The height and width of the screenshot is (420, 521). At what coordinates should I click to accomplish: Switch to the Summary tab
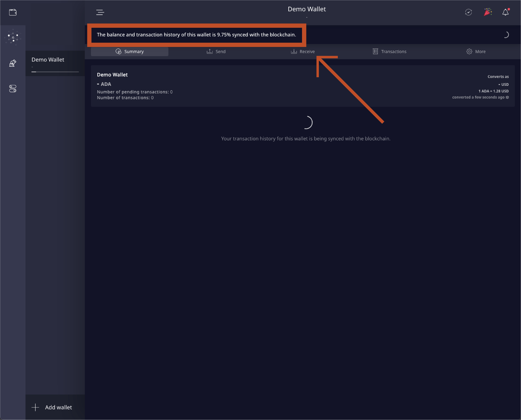tap(130, 51)
